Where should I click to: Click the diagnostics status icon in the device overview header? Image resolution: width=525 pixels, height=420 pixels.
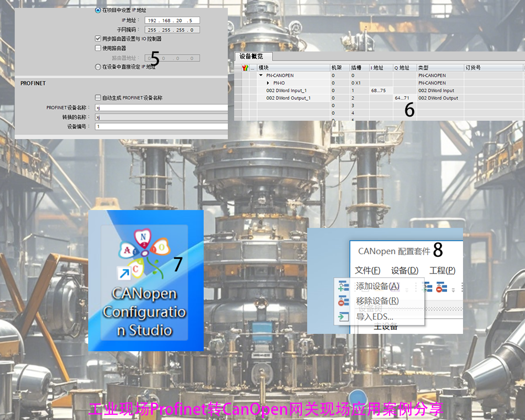245,68
